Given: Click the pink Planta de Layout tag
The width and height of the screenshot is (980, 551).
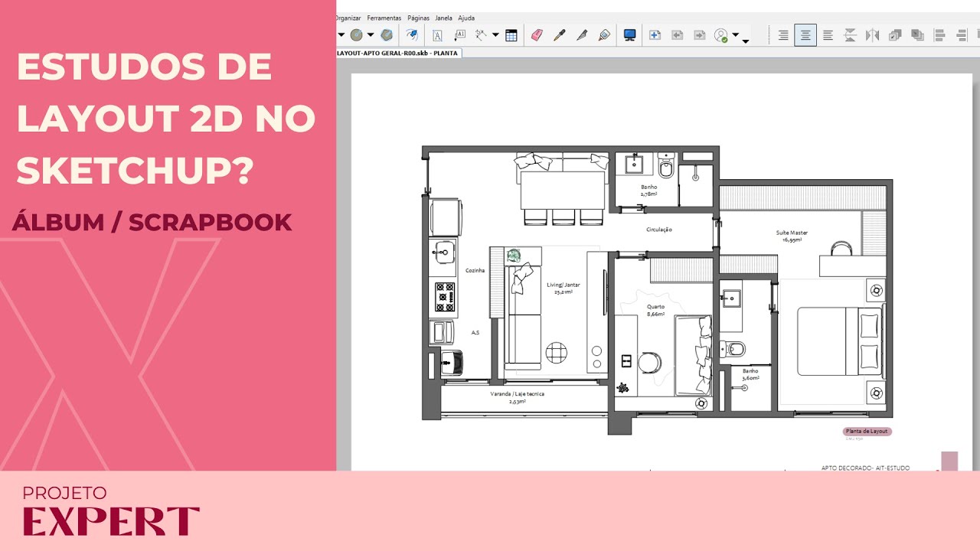Looking at the screenshot, I should 867,431.
